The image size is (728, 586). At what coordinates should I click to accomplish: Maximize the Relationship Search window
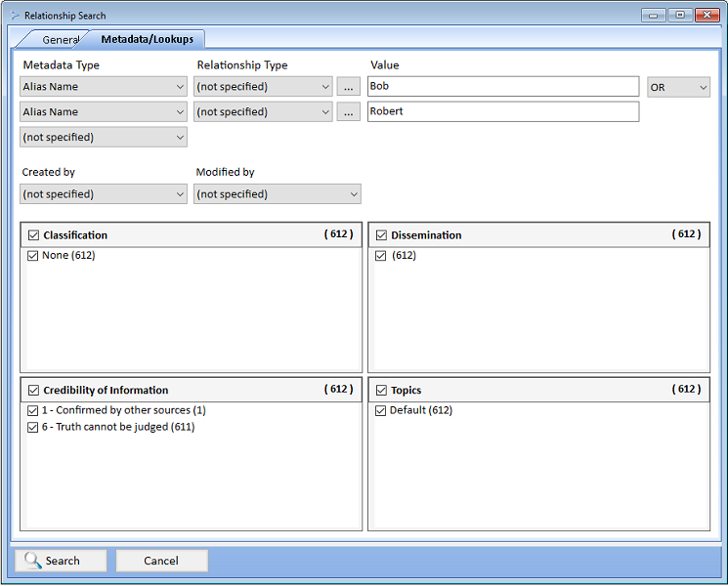pyautogui.click(x=680, y=15)
